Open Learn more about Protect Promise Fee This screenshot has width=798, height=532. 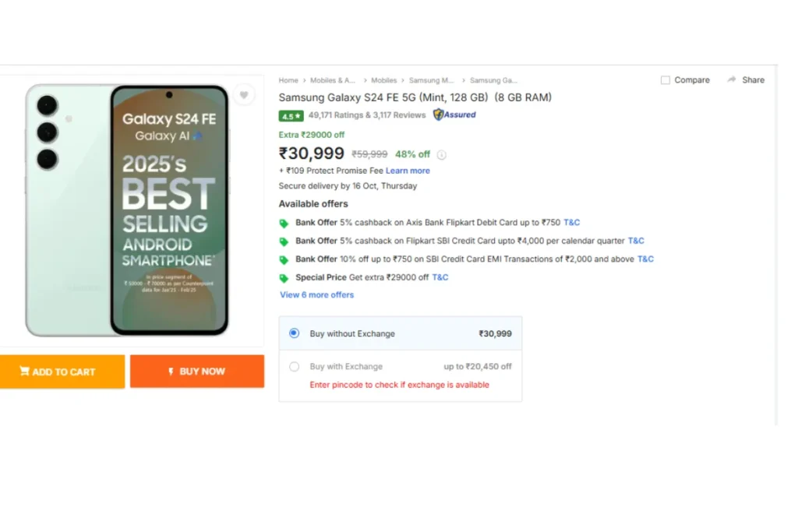408,171
